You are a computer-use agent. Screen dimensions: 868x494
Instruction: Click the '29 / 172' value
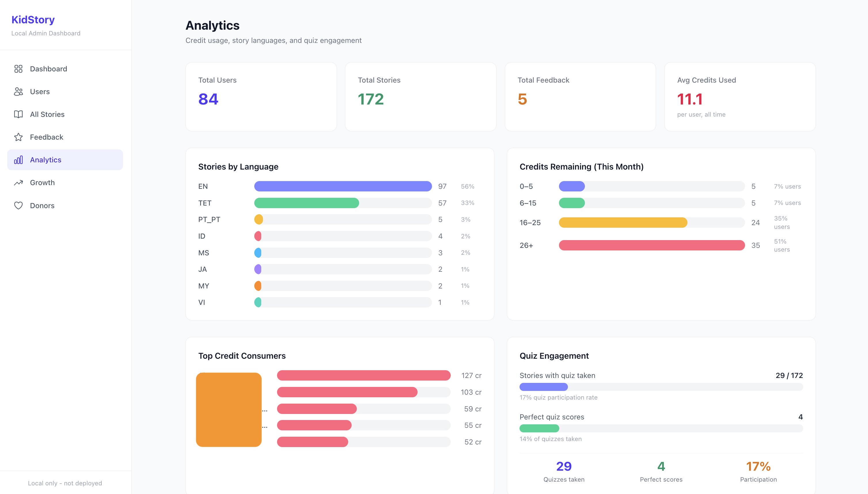[789, 376]
